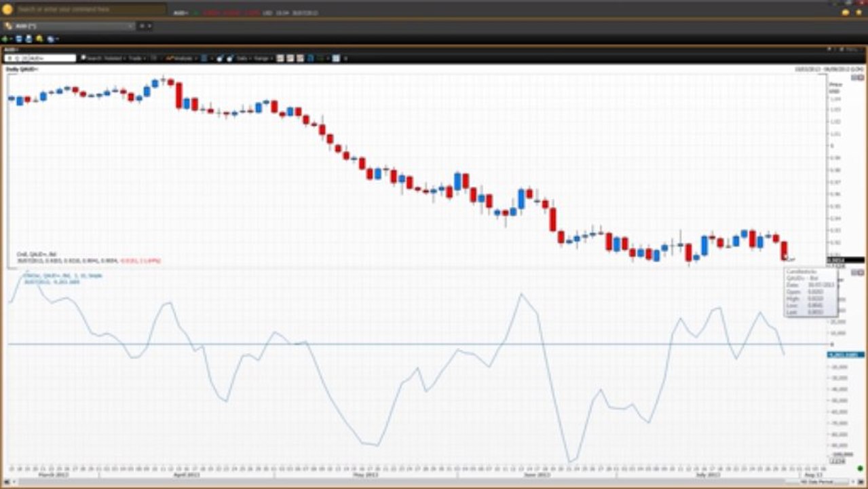Click the last white square toolbar icon
This screenshot has width=868, height=489.
[x=336, y=58]
